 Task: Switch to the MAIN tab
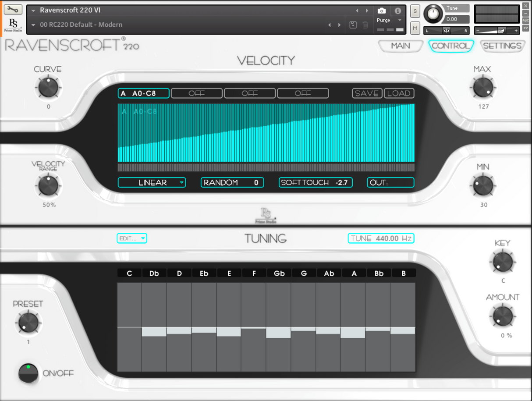click(x=400, y=46)
